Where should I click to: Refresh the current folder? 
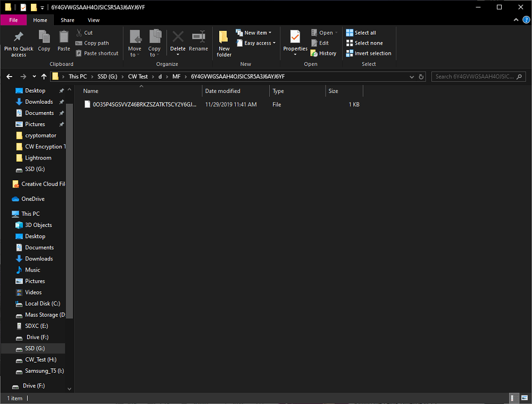(x=421, y=77)
